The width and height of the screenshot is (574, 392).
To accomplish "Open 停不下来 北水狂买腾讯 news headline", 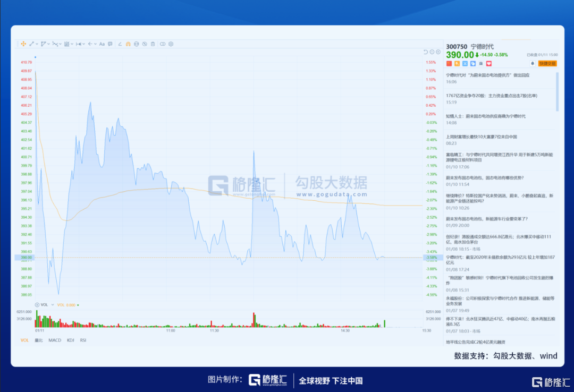I will point(501,321).
